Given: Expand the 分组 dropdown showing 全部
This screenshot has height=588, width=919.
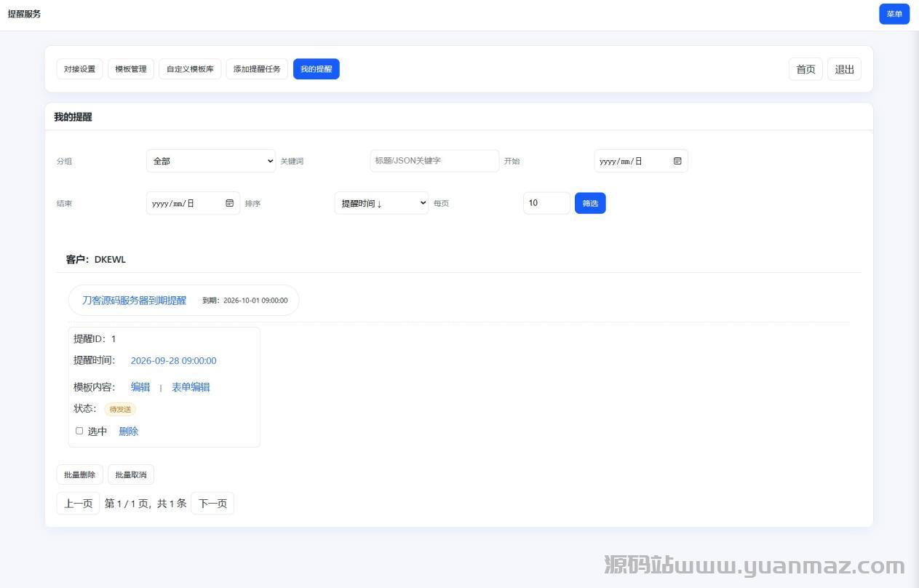Looking at the screenshot, I should click(210, 161).
